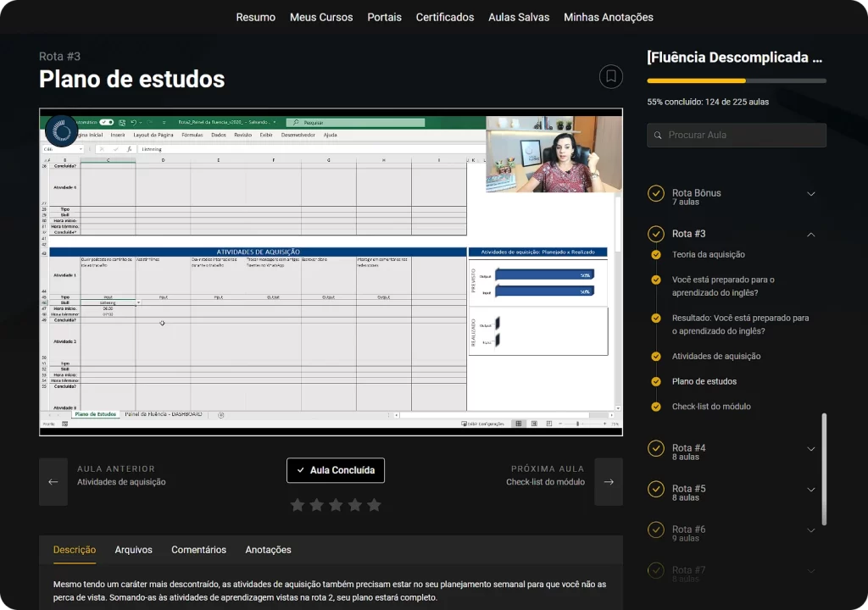Viewport: 868px width, 610px height.
Task: Toggle check beside sidebar Atividades de aquisição
Action: point(656,357)
